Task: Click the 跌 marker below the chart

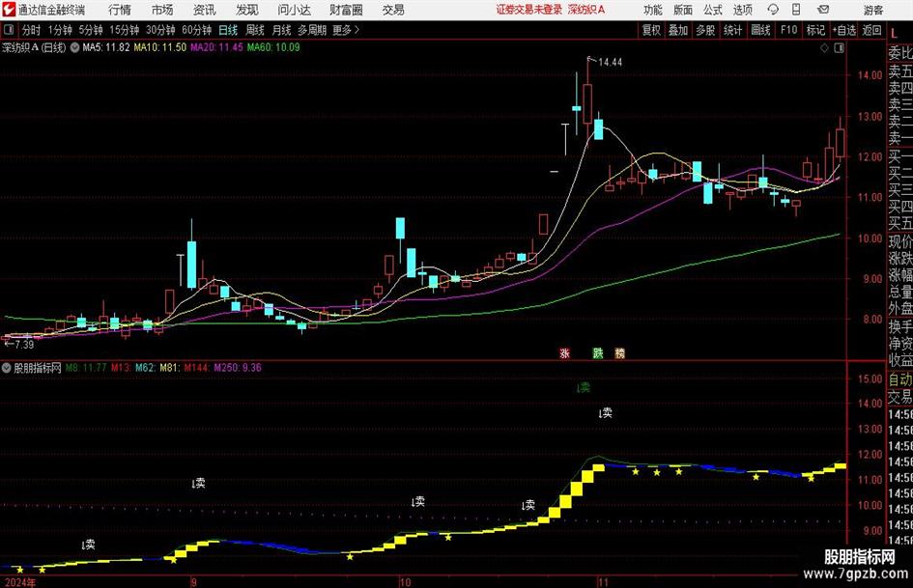Action: 597,353
